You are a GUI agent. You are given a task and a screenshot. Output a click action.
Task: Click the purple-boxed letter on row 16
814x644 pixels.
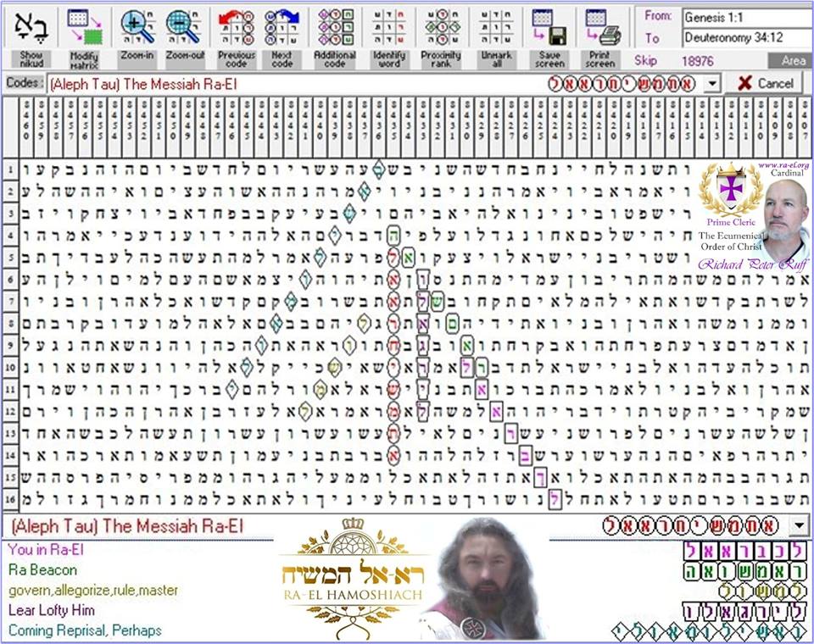click(555, 500)
